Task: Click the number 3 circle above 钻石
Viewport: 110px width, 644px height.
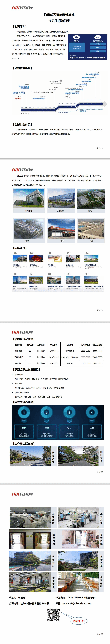Action: pyautogui.click(x=69, y=412)
